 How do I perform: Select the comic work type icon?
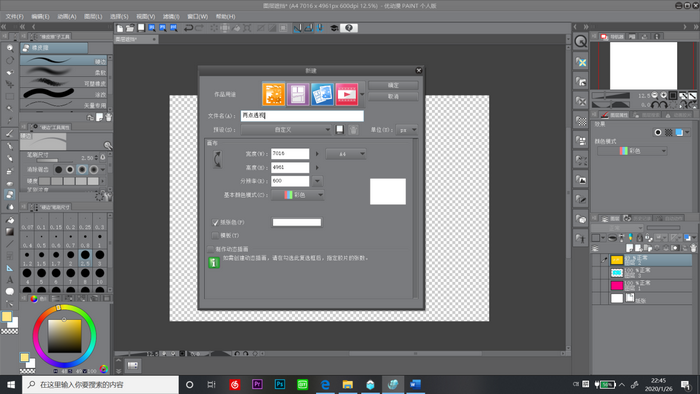298,94
